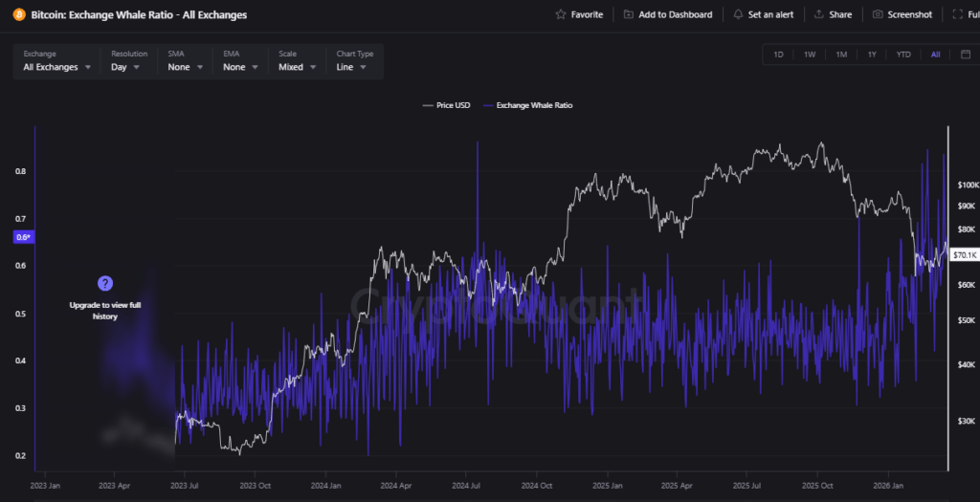
Task: Open the Scale Mixed dropdown
Action: point(297,67)
